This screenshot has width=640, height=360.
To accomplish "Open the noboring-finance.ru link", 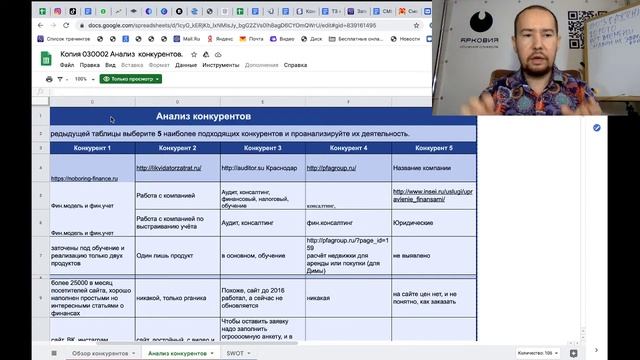I will coord(84,178).
